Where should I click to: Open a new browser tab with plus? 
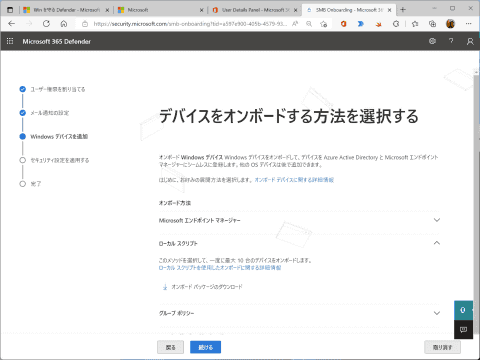(x=403, y=10)
